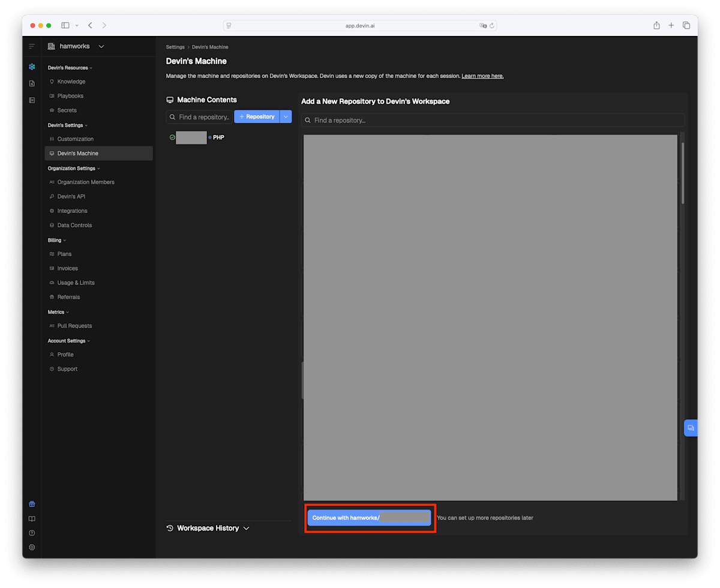Collapse the Account Settings section

(69, 341)
